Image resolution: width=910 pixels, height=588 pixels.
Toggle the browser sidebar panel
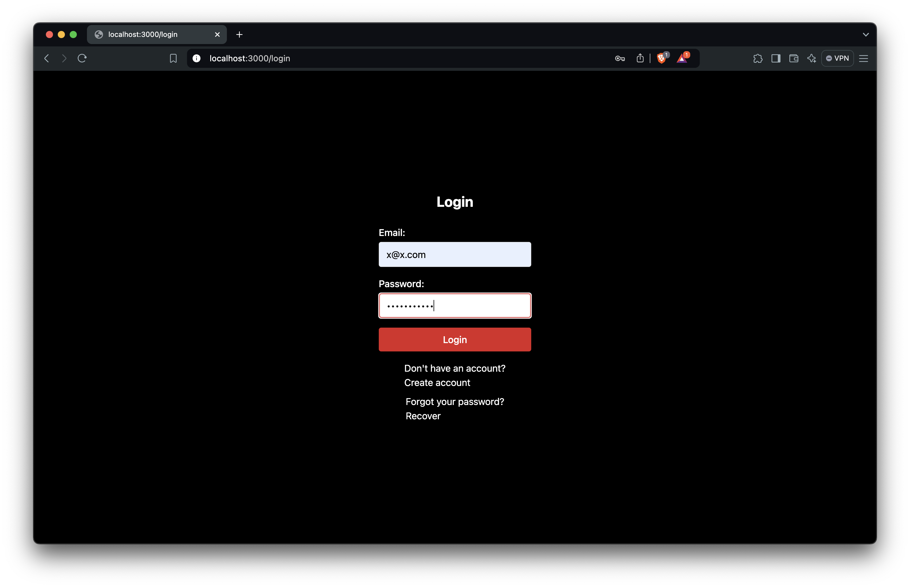776,58
